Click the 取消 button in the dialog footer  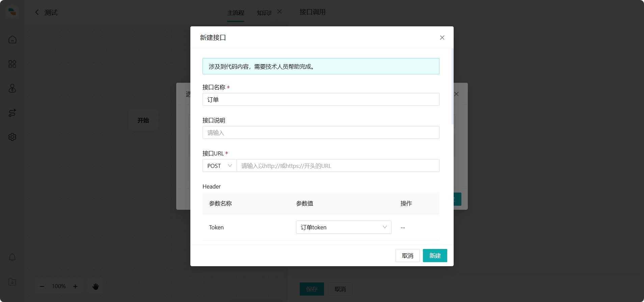(x=408, y=256)
